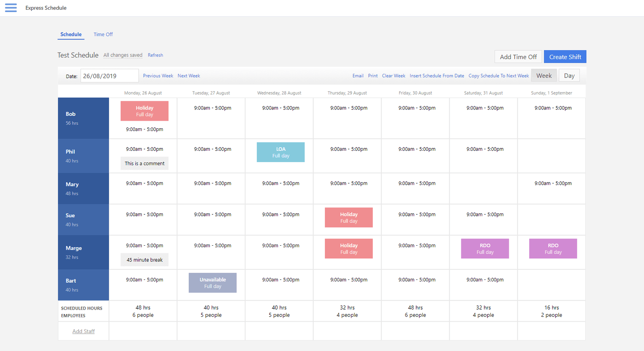The image size is (644, 351).
Task: Click Insert Schedule From Date link
Action: (437, 76)
